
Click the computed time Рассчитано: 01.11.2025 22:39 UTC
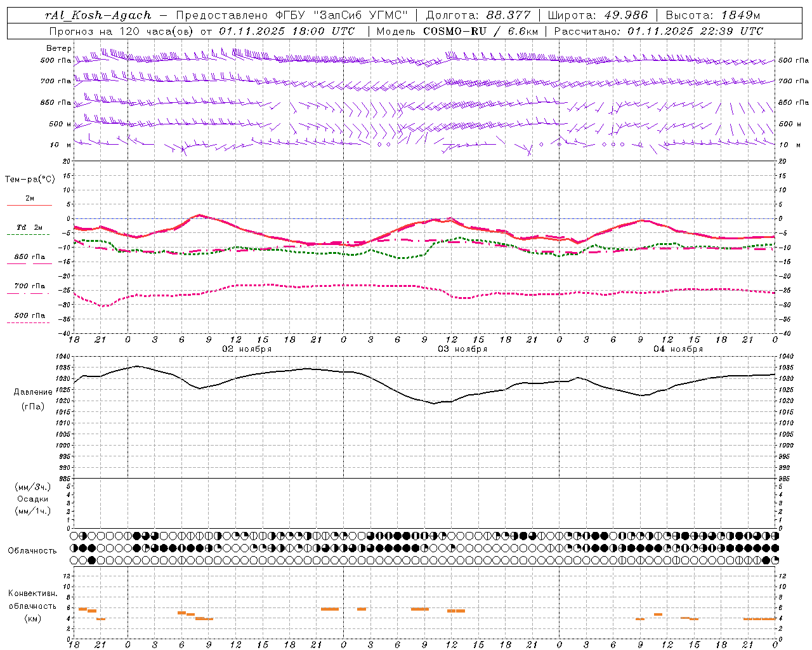[658, 31]
